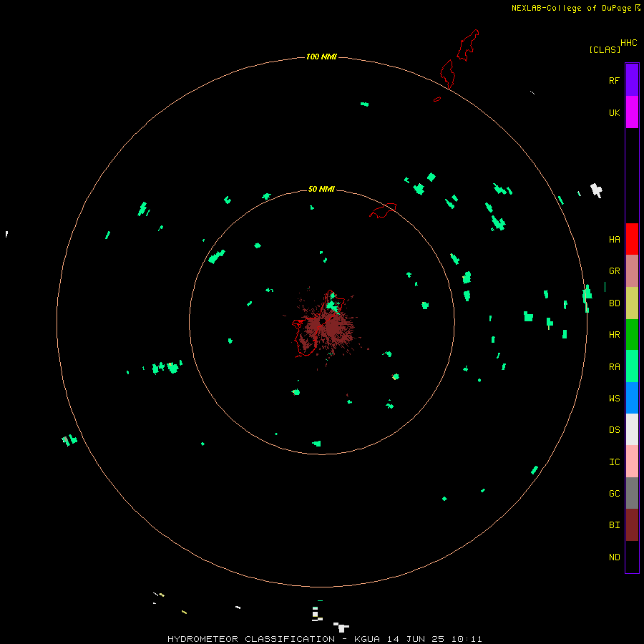Click the IC legend label
Viewport: 644px width, 644px height.
coord(614,462)
